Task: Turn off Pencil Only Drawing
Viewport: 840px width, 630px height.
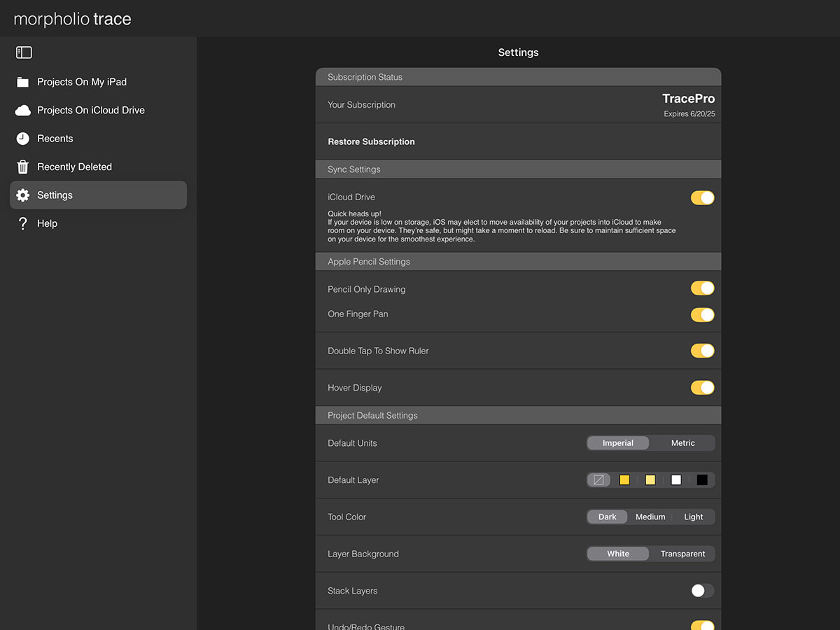Action: (702, 288)
